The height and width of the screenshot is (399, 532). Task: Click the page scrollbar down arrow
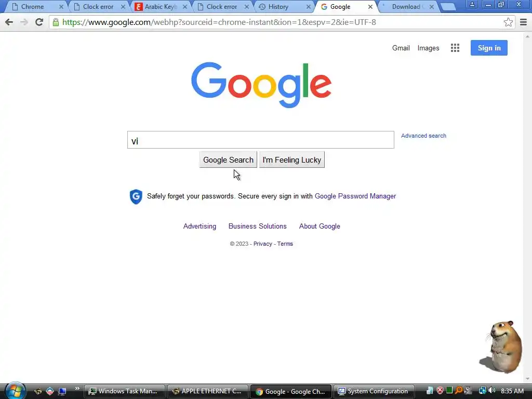(527, 379)
